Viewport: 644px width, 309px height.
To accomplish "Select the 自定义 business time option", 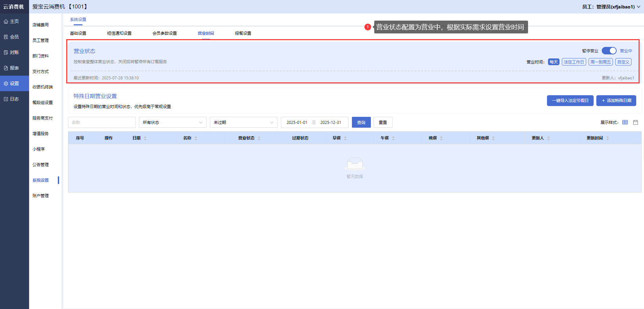I will 623,62.
